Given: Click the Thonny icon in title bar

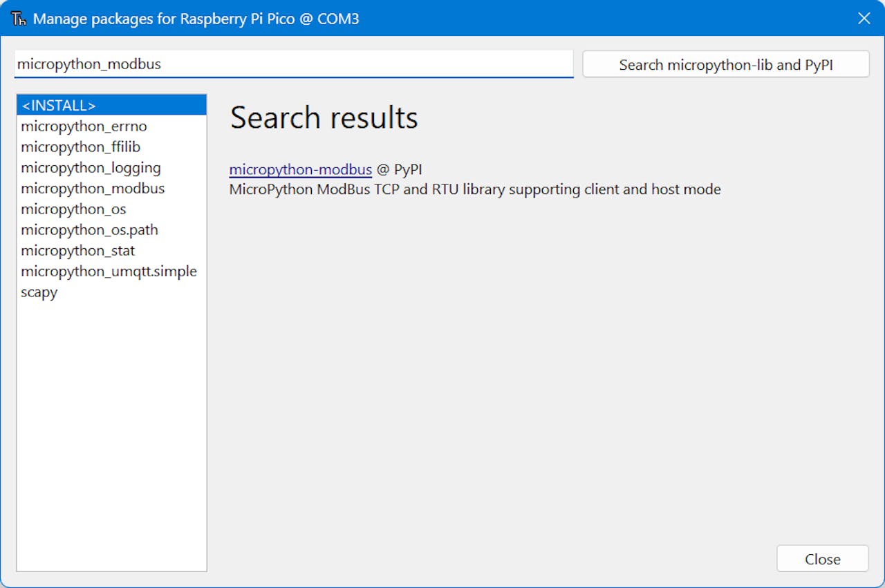Looking at the screenshot, I should pos(19,19).
